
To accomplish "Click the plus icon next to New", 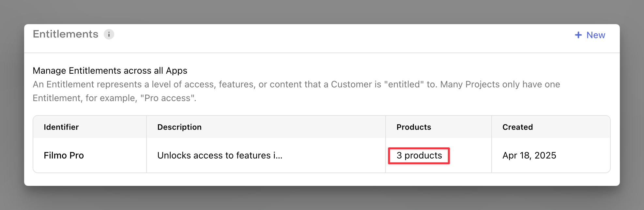I will click(578, 35).
